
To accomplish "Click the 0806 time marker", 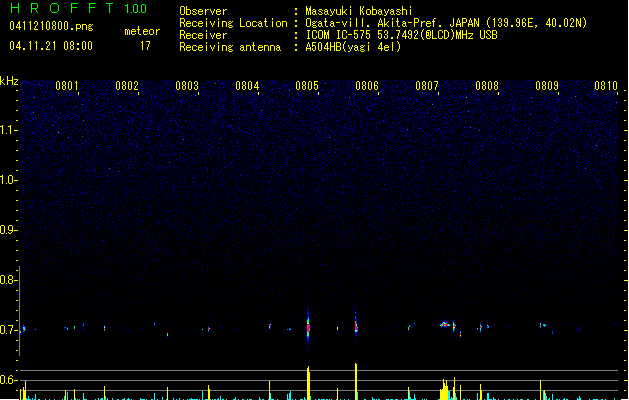I will click(x=367, y=85).
